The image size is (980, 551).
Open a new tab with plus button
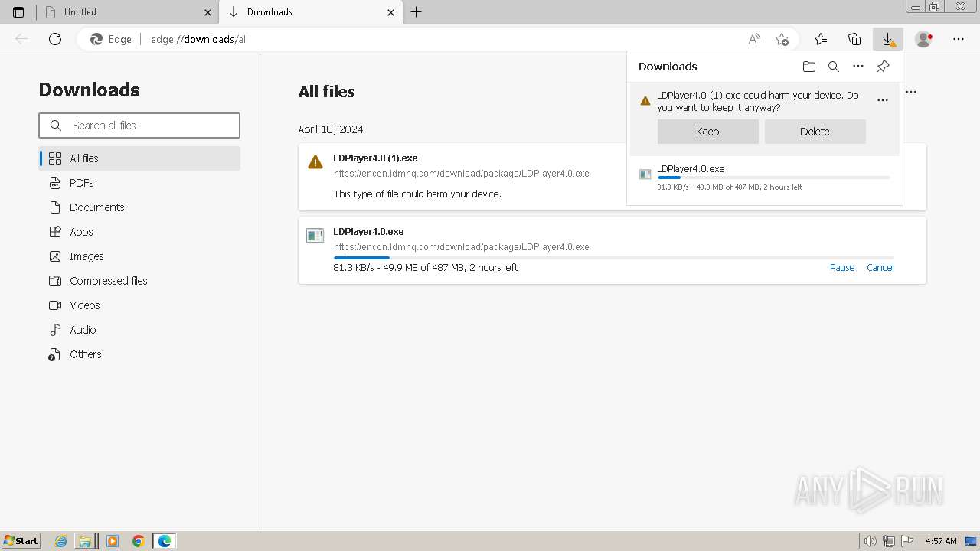(x=416, y=12)
